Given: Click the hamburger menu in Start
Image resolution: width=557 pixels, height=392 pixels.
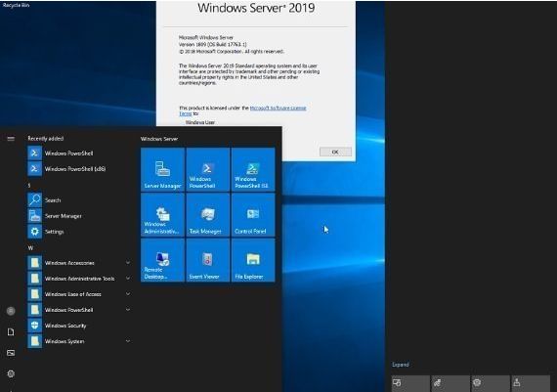Looking at the screenshot, I should click(11, 138).
